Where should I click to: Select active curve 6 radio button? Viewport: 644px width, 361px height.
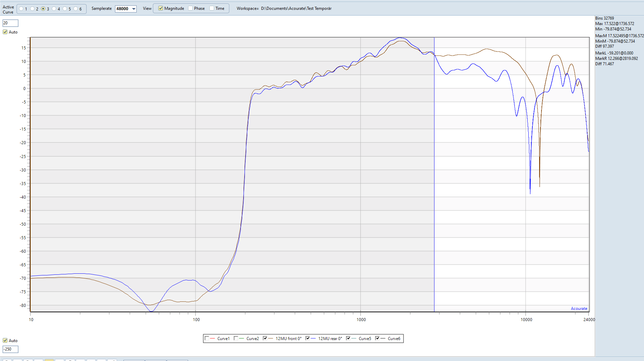(75, 9)
